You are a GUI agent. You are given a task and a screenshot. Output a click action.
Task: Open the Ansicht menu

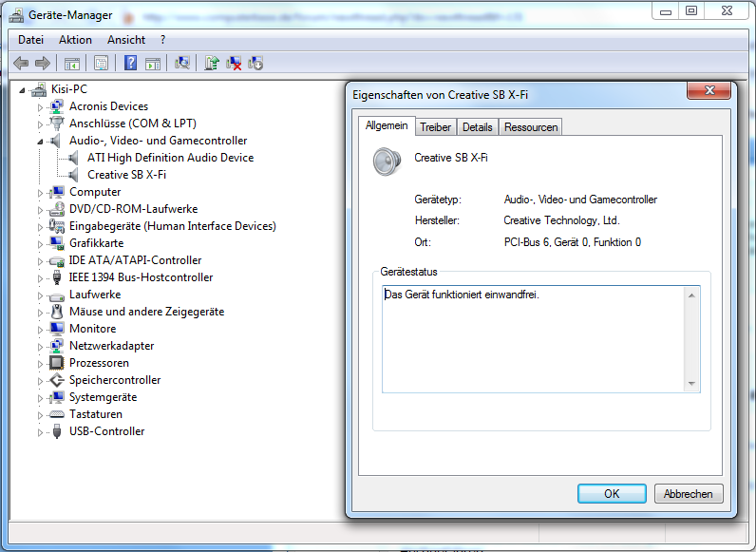125,40
